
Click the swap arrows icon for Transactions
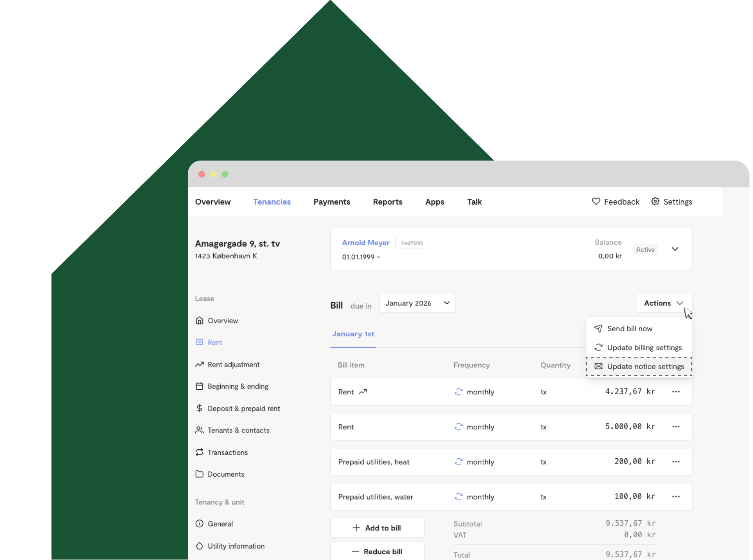coord(199,452)
